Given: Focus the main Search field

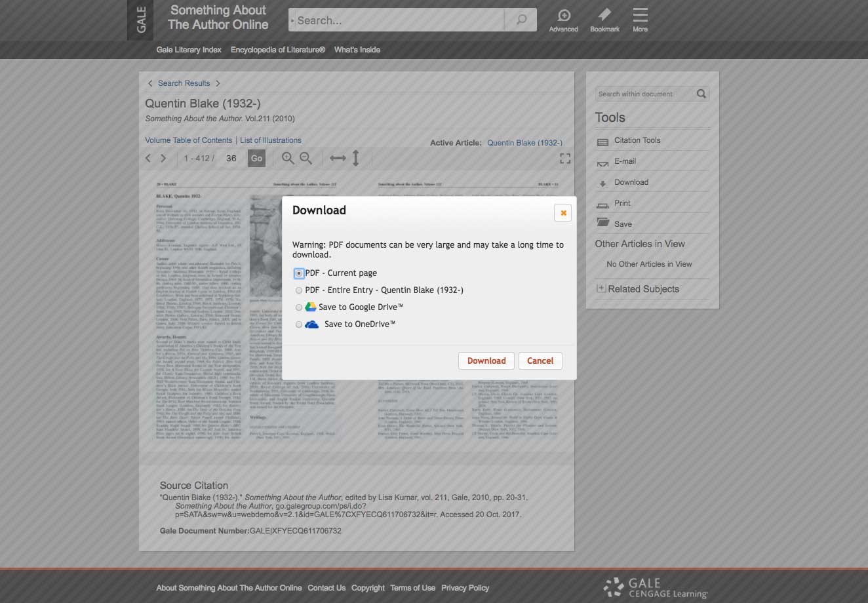Looking at the screenshot, I should [400, 20].
